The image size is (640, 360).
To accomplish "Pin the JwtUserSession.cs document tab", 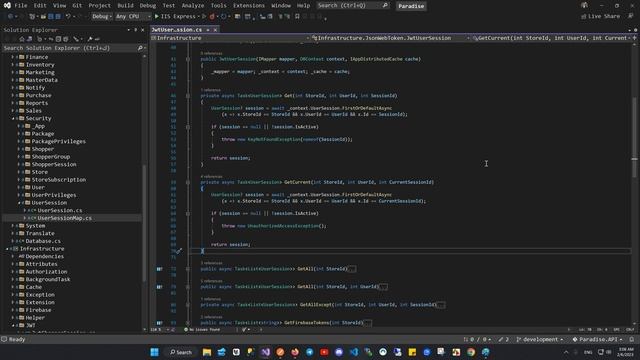I will tap(208, 30).
